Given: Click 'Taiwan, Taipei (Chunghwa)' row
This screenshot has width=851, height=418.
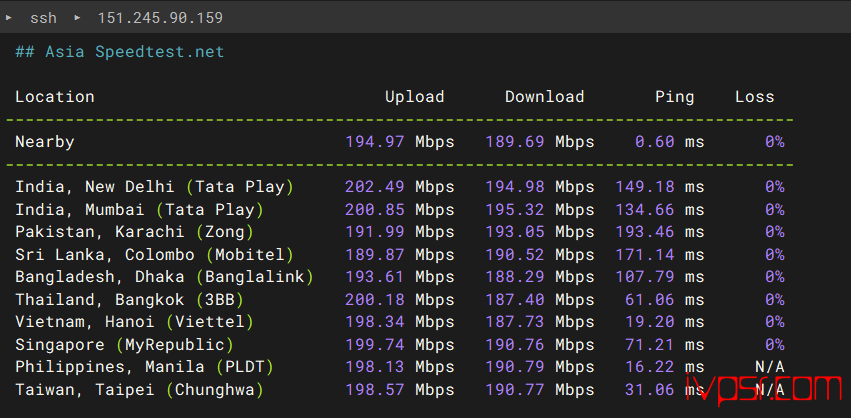Looking at the screenshot, I should tap(139, 390).
